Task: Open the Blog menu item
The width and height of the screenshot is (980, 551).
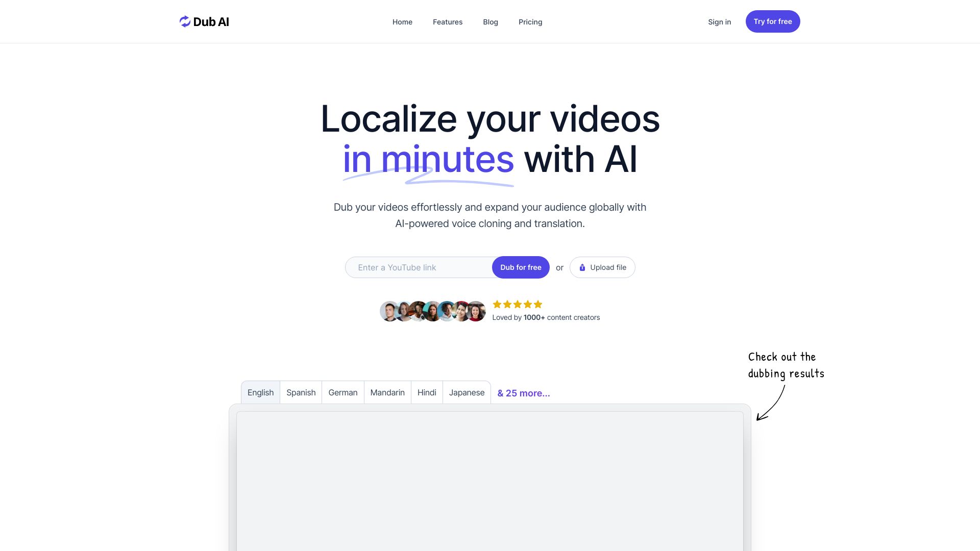Action: pyautogui.click(x=491, y=21)
